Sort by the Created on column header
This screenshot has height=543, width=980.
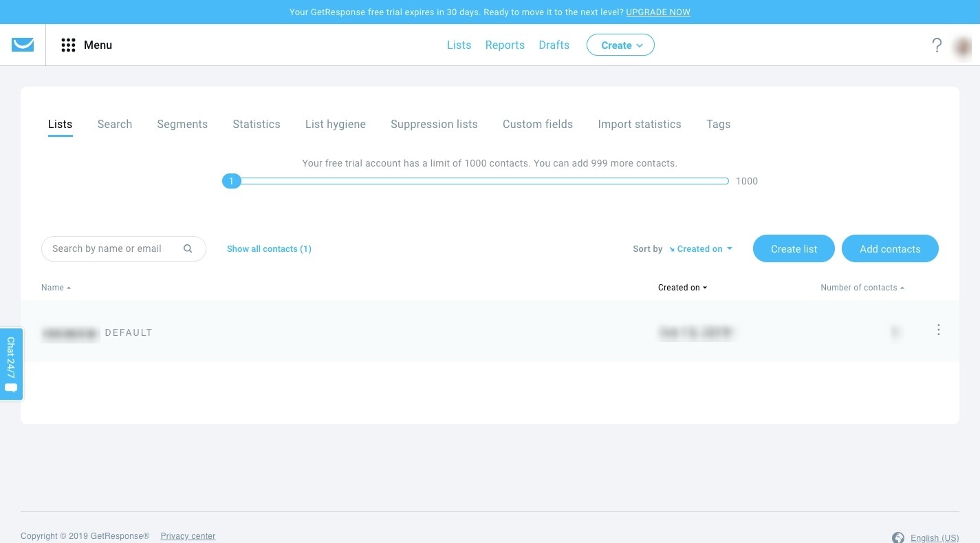682,288
